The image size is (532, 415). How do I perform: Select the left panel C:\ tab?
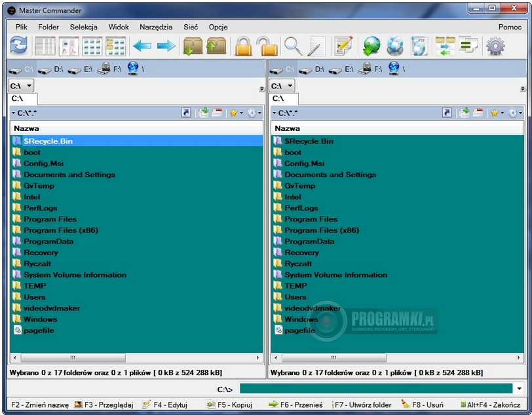[22, 98]
